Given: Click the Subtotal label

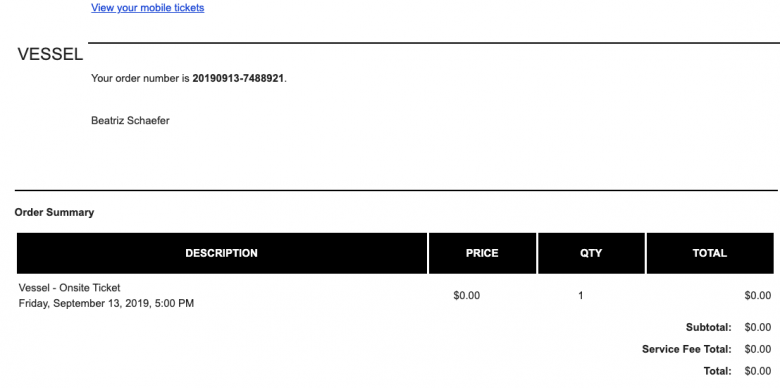Looking at the screenshot, I should point(709,327).
